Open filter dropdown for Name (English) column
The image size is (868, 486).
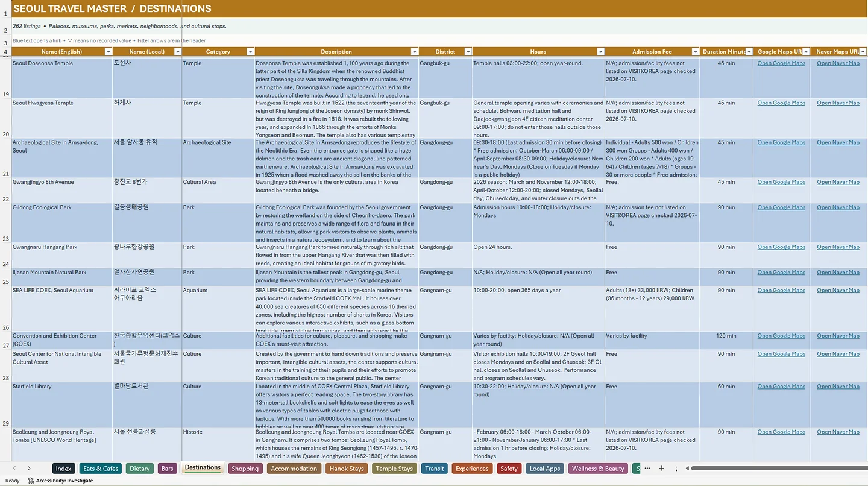click(108, 52)
